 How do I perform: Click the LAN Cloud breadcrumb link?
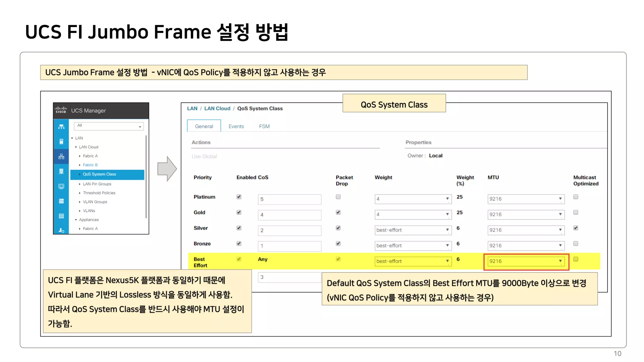(217, 108)
